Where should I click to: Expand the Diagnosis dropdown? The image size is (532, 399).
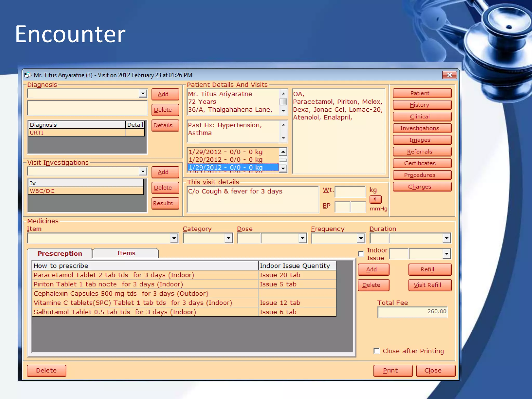(143, 94)
